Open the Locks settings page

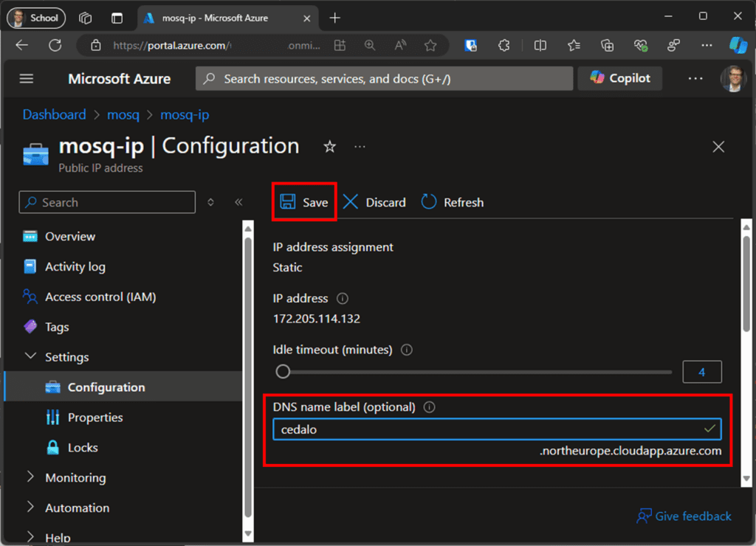80,447
